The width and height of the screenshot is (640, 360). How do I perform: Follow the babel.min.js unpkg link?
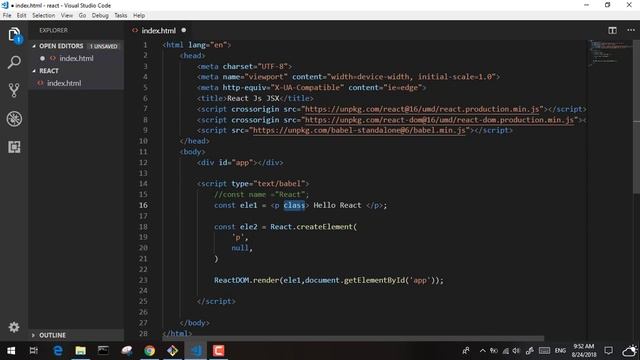click(x=359, y=131)
